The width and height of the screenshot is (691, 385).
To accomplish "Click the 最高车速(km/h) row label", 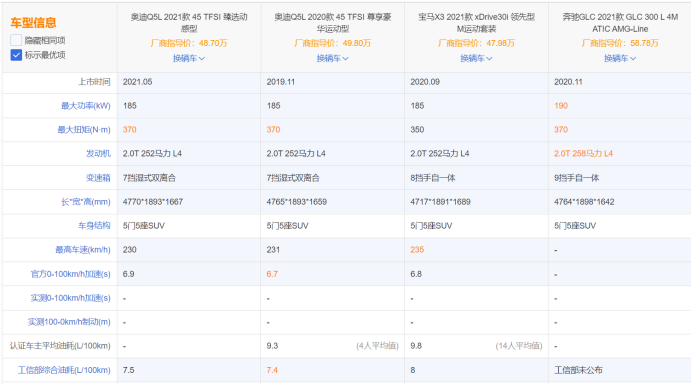I will click(82, 250).
